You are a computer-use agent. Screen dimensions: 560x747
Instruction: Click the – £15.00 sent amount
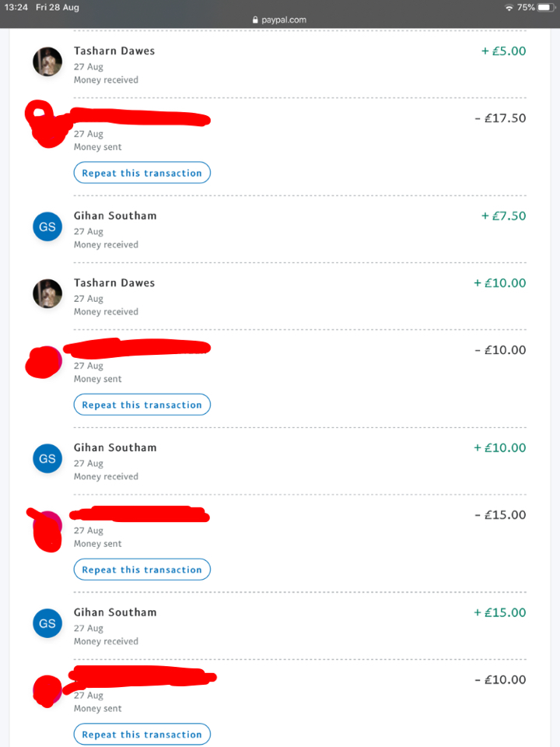(x=500, y=514)
